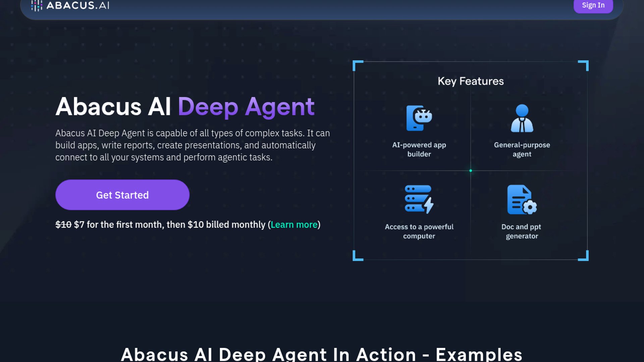The image size is (644, 362).
Task: Click the Deep Agent description paragraph
Action: point(192,145)
